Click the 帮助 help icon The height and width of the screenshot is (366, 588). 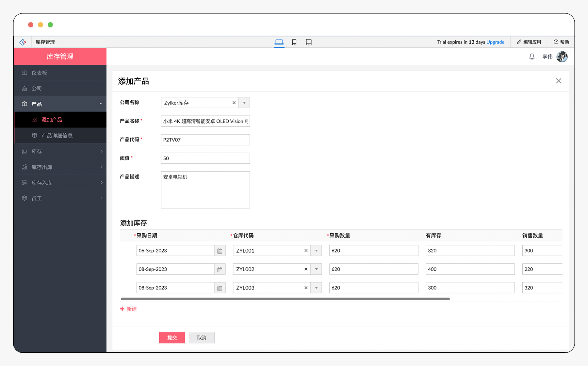[556, 42]
